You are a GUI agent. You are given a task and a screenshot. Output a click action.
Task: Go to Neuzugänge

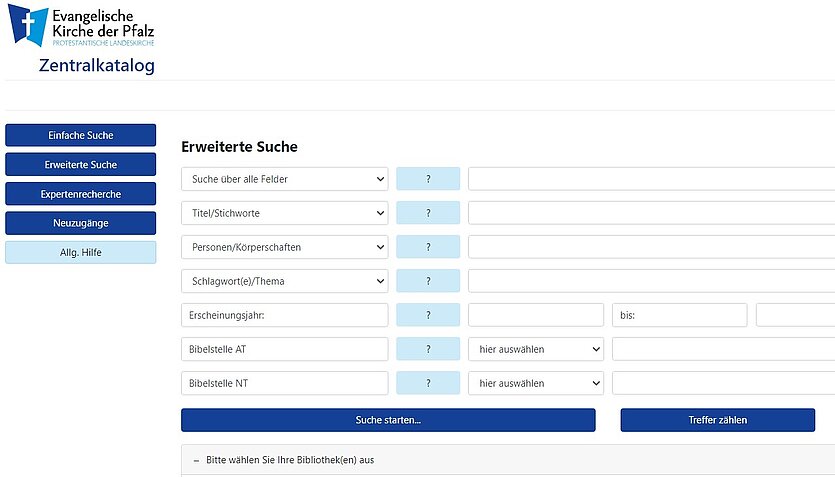[x=80, y=223]
